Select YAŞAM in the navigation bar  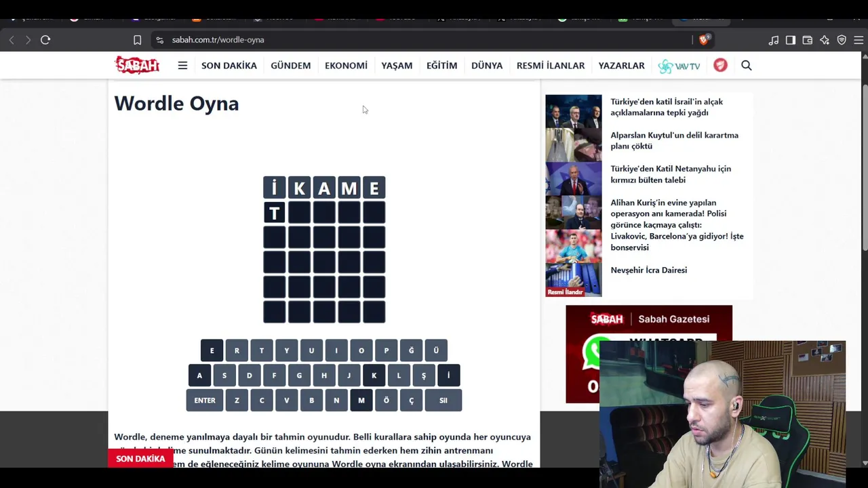tap(397, 66)
